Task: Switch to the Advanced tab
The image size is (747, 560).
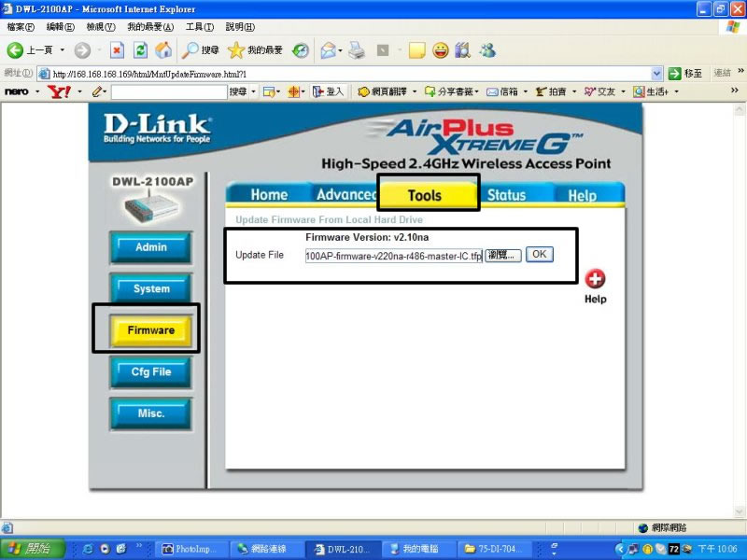Action: [x=346, y=195]
